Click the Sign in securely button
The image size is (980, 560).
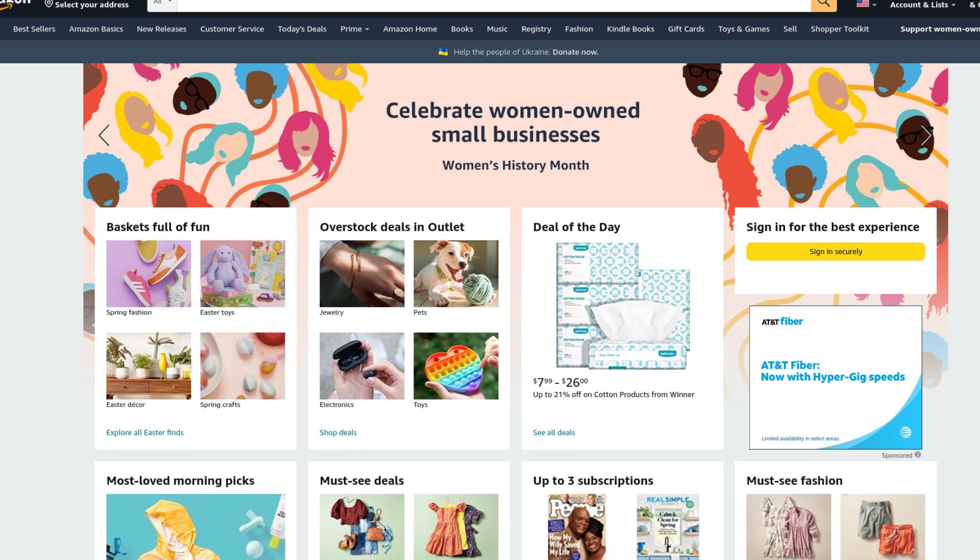pos(836,252)
